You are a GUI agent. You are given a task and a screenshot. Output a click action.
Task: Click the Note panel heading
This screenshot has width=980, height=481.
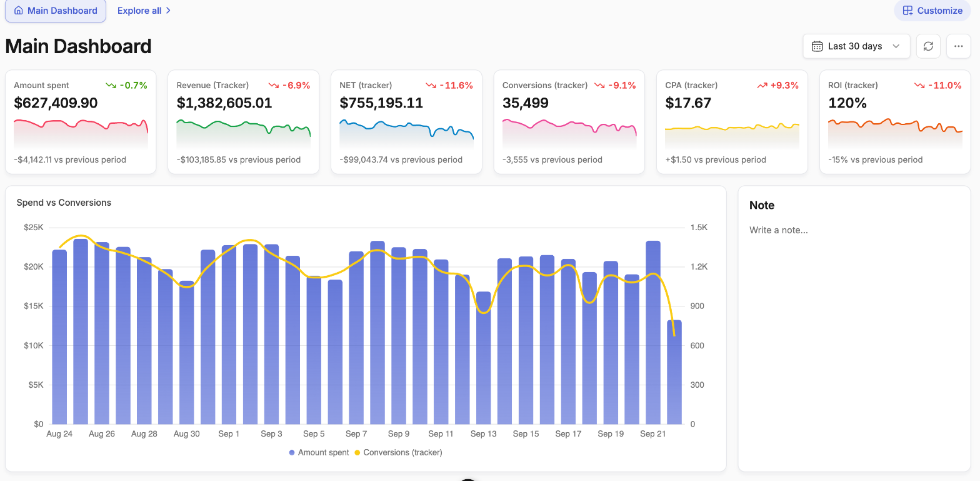coord(762,205)
